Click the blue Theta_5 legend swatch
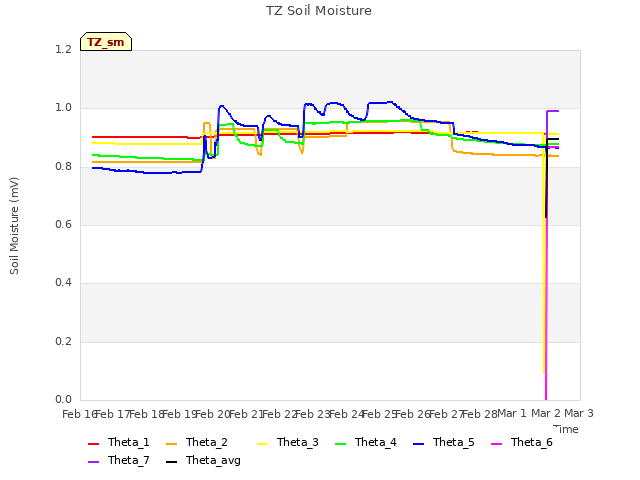This screenshot has width=640, height=480. [418, 444]
